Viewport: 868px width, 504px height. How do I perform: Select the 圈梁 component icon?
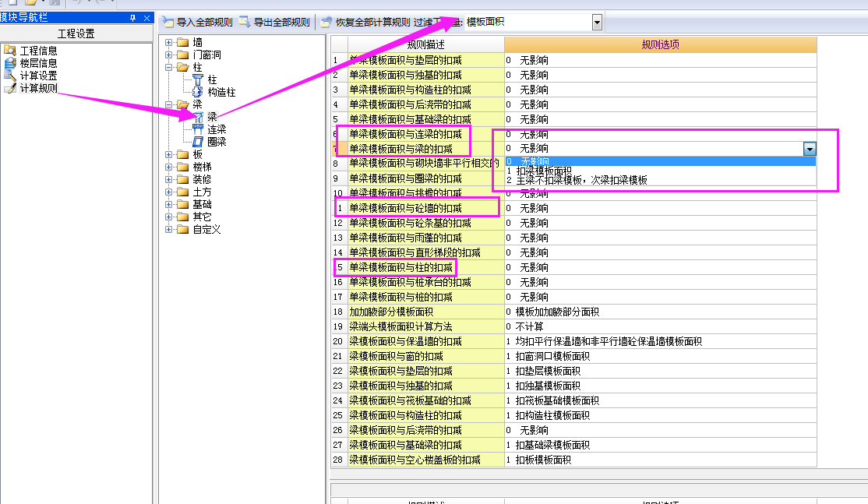click(x=198, y=142)
